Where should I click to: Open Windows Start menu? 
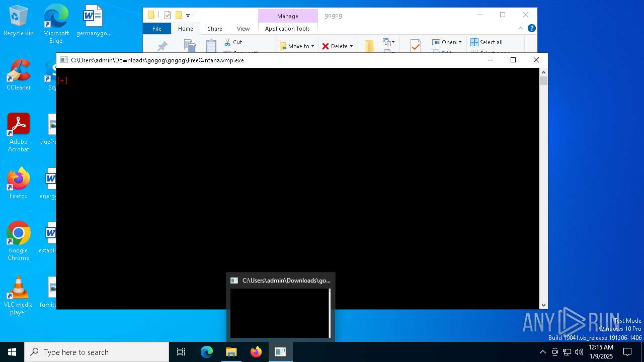[12, 352]
